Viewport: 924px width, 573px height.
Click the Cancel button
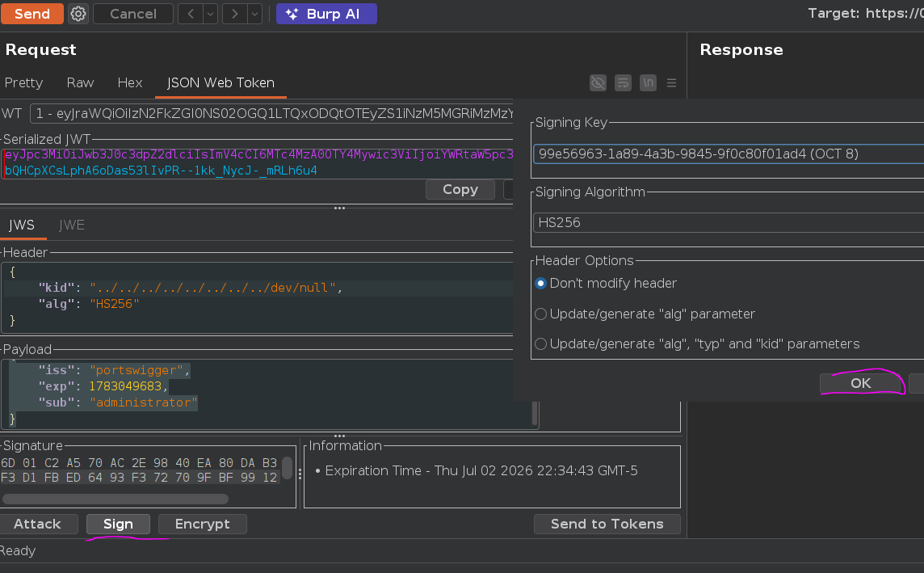point(133,14)
